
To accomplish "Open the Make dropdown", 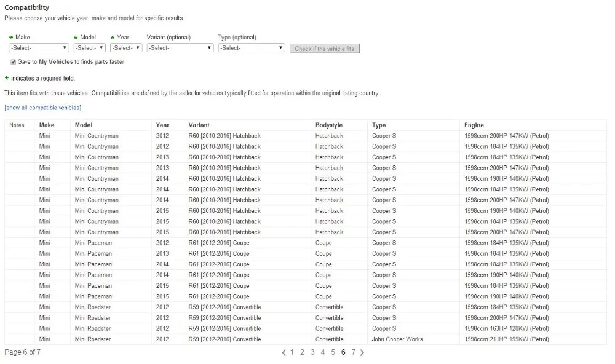I will pos(39,48).
